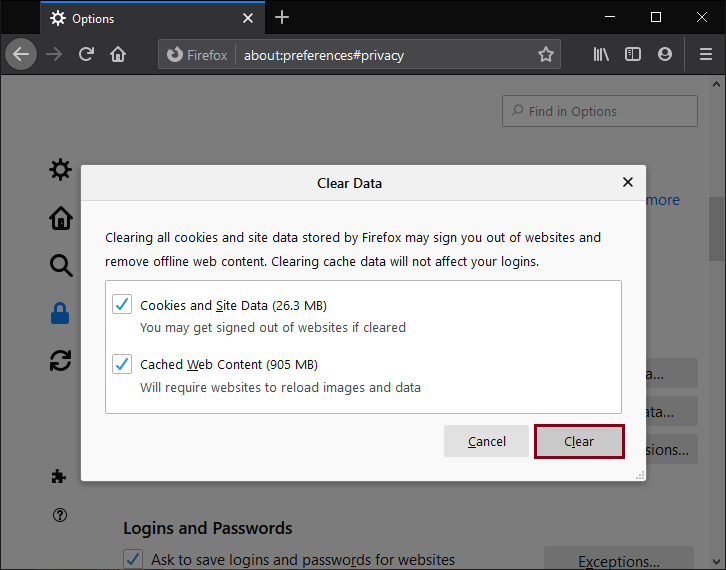Uncheck Cached Web Content
The width and height of the screenshot is (726, 570).
[122, 364]
